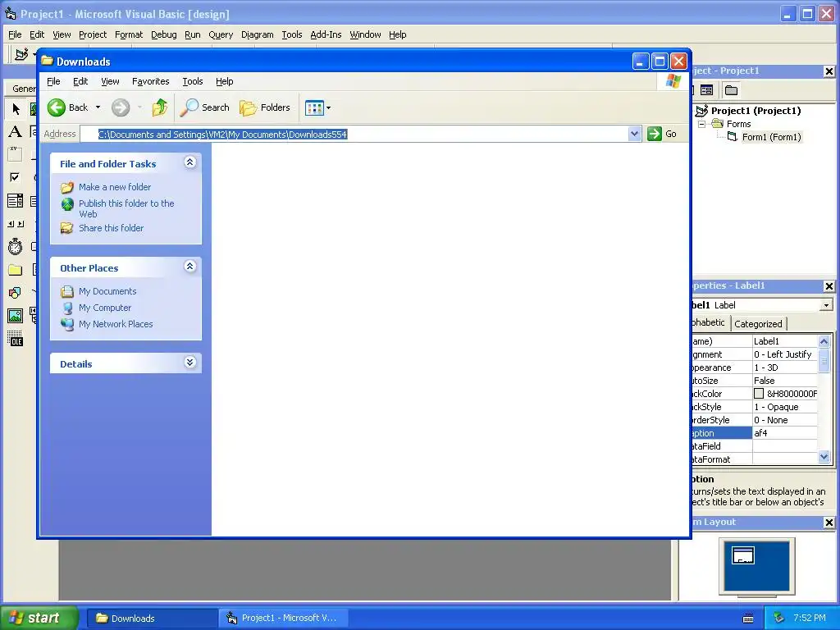Screen dimensions: 840x630
Task: Open Search pane in Downloads window
Action: pos(204,107)
